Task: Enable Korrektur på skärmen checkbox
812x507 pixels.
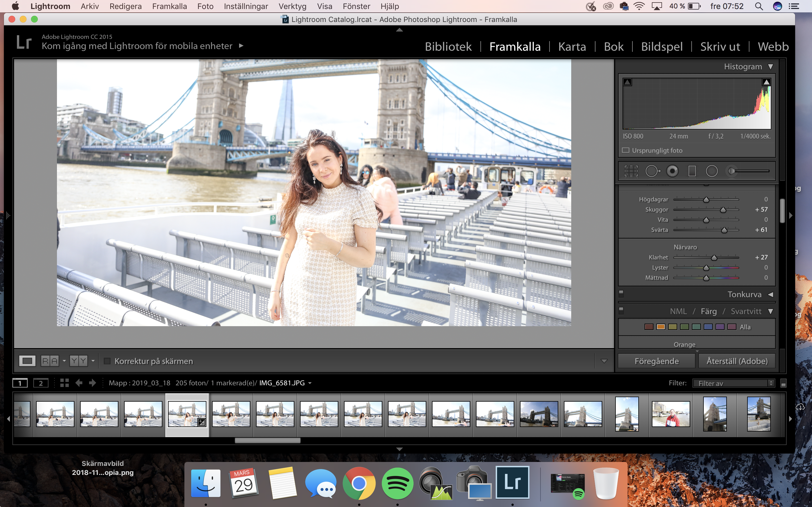Action: pyautogui.click(x=107, y=361)
